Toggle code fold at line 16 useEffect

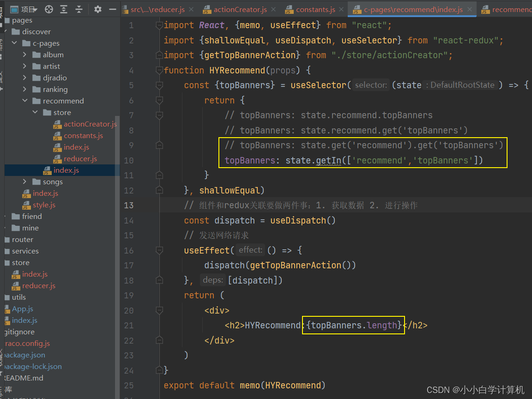pyautogui.click(x=159, y=250)
